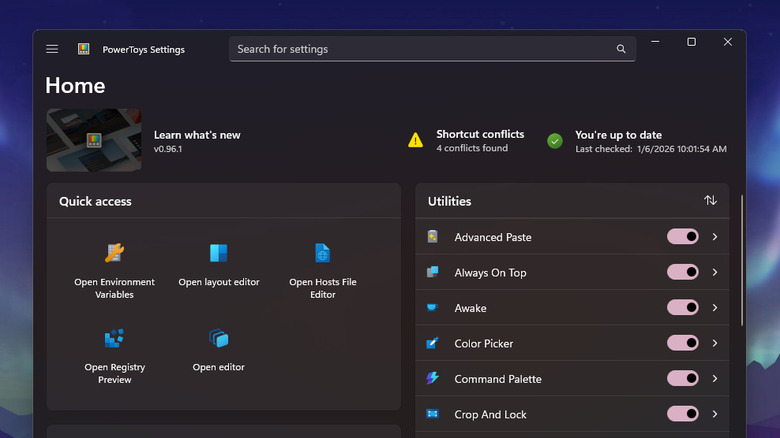Open the hamburger navigation menu
This screenshot has height=438, width=780.
(52, 49)
